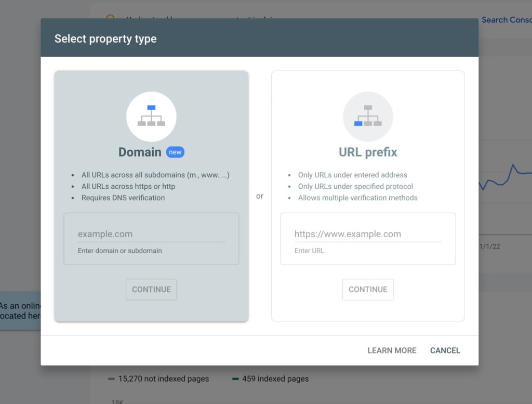Click the 'Search Console' link in the background page
This screenshot has height=404, width=532.
coord(507,20)
